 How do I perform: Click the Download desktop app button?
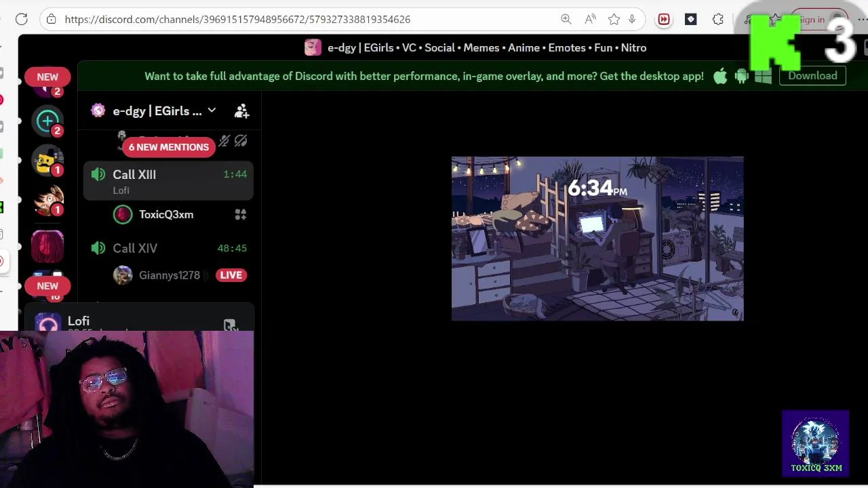[x=812, y=76]
